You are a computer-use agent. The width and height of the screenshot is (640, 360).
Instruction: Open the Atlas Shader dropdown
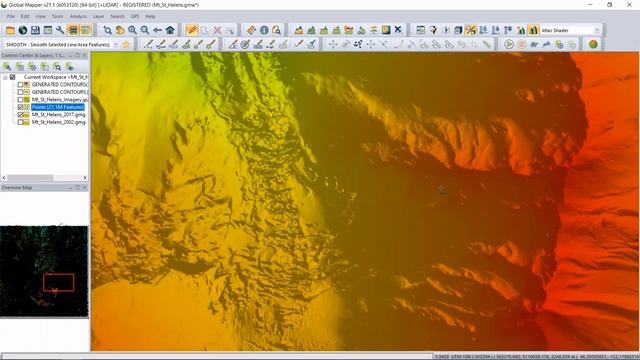point(596,30)
